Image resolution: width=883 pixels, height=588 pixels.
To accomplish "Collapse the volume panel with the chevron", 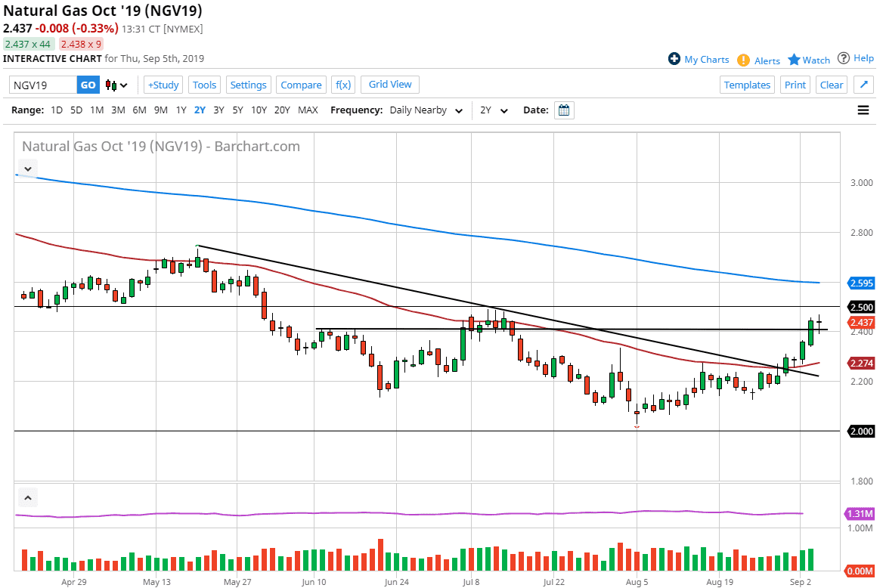I will (27, 498).
